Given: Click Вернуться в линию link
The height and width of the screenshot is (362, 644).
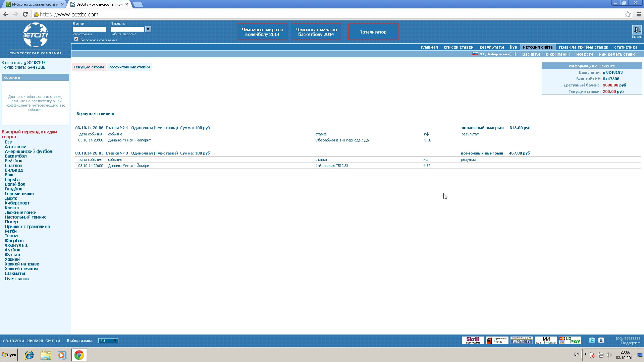Looking at the screenshot, I should [x=95, y=114].
